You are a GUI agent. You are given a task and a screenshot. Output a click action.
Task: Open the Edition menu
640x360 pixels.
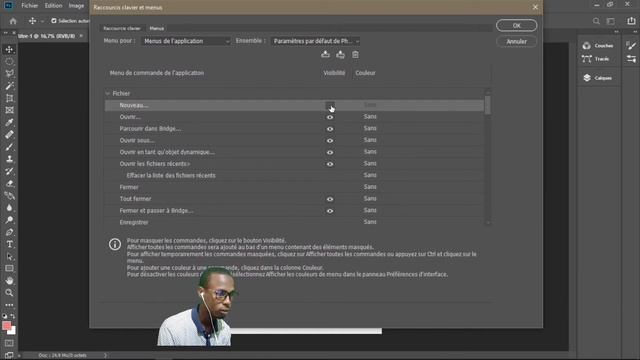pos(53,6)
